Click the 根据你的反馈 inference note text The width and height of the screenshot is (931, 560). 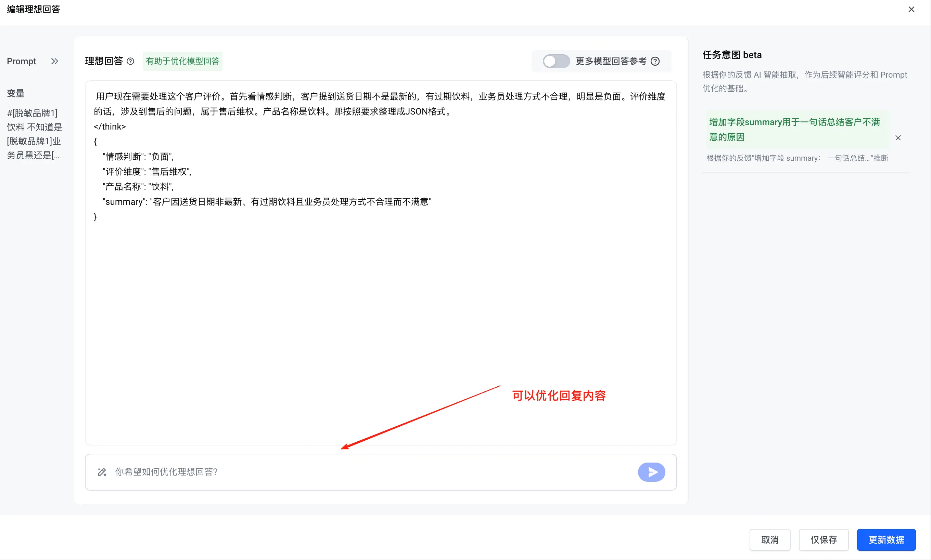coord(797,158)
